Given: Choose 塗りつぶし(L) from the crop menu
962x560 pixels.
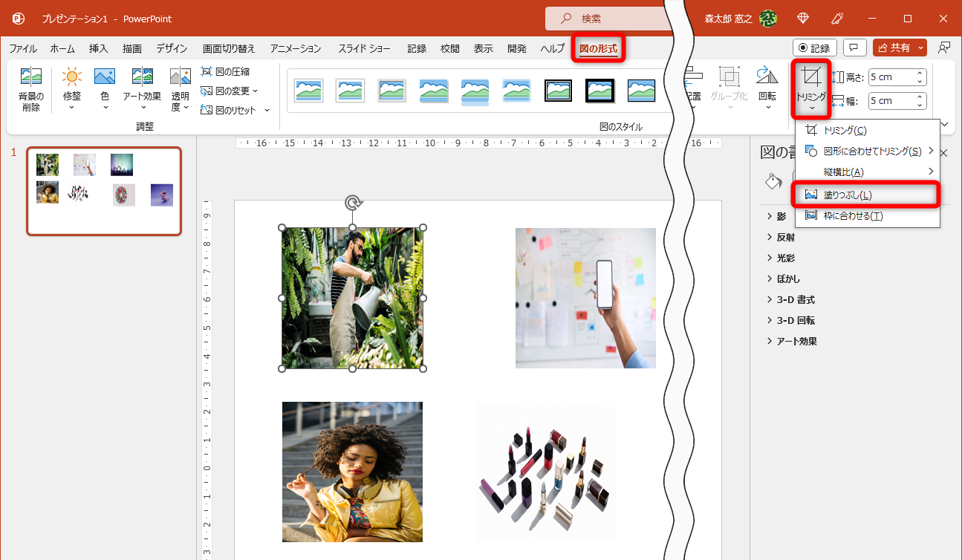Looking at the screenshot, I should coord(867,195).
